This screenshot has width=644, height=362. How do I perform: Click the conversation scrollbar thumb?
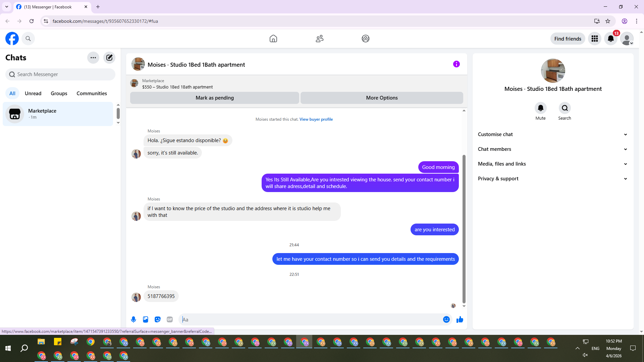[464, 229]
